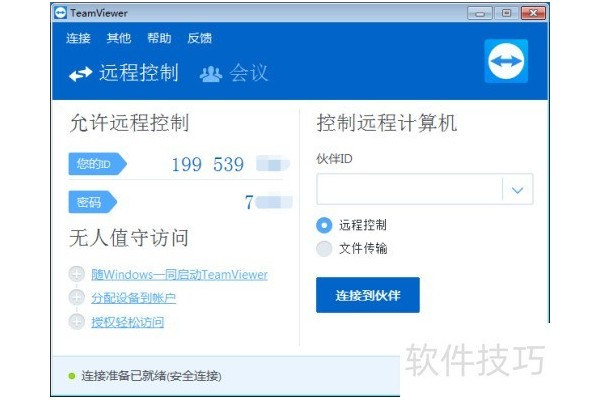Open the 帮助 menu
The height and width of the screenshot is (400, 600).
159,38
